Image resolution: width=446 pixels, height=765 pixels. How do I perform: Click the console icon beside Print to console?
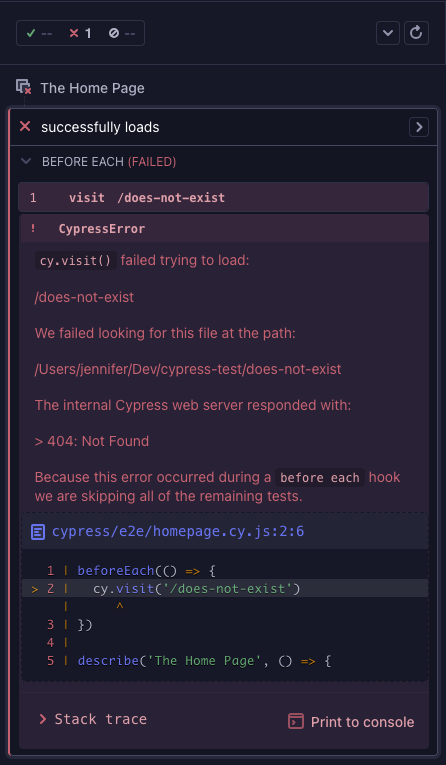[x=296, y=721]
